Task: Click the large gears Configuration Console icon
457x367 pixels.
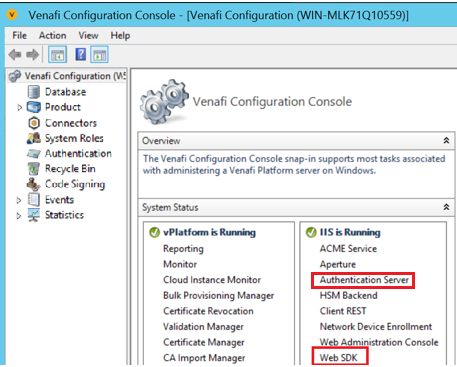Action: 164,101
